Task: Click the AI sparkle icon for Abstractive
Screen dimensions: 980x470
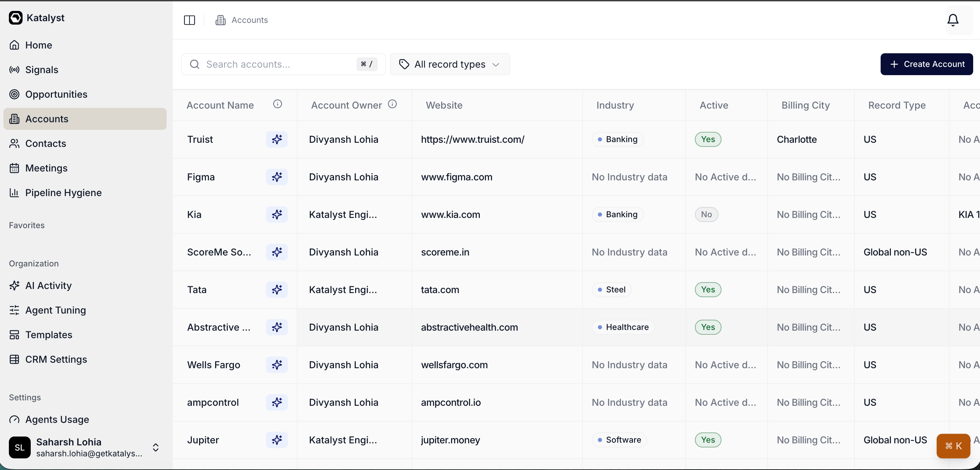Action: [x=277, y=327]
